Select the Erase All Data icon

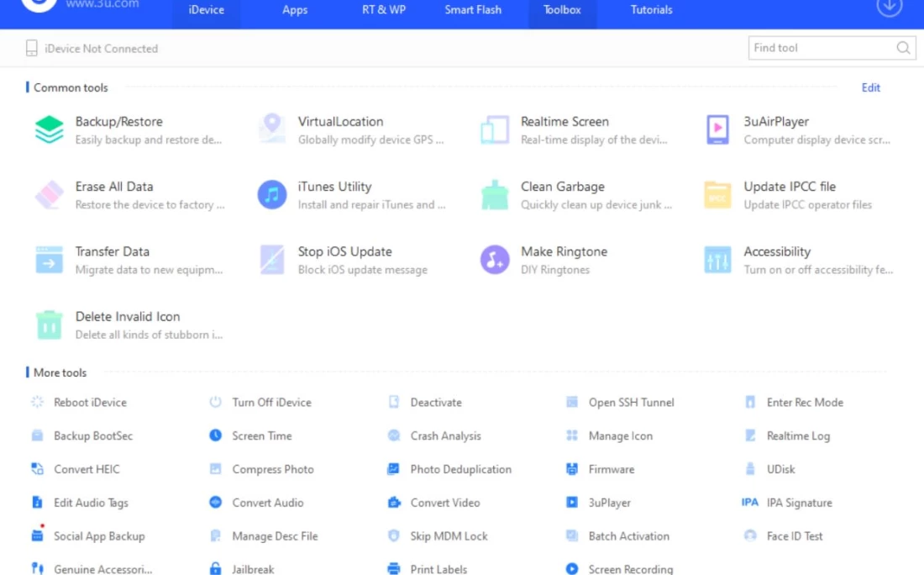(x=50, y=195)
